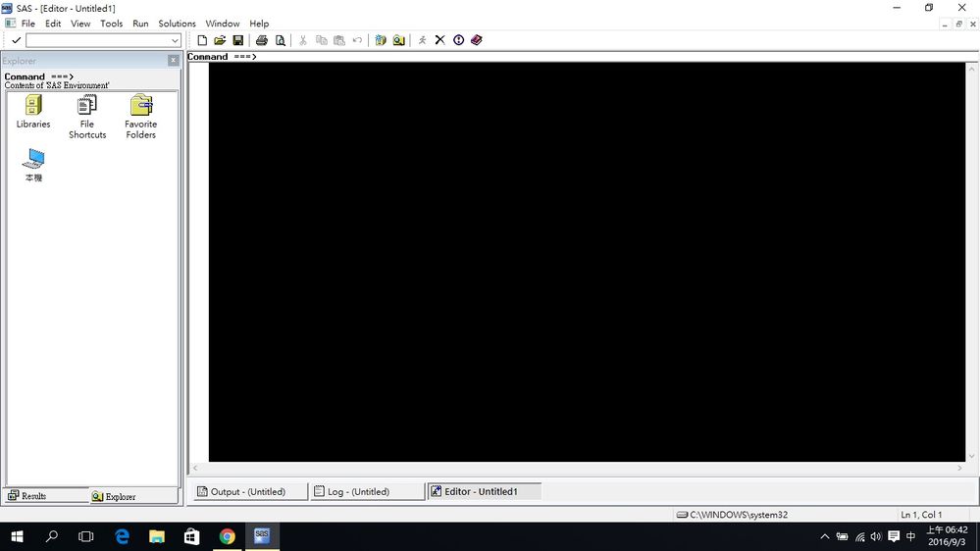
Task: Open the Help menu
Action: click(x=259, y=24)
